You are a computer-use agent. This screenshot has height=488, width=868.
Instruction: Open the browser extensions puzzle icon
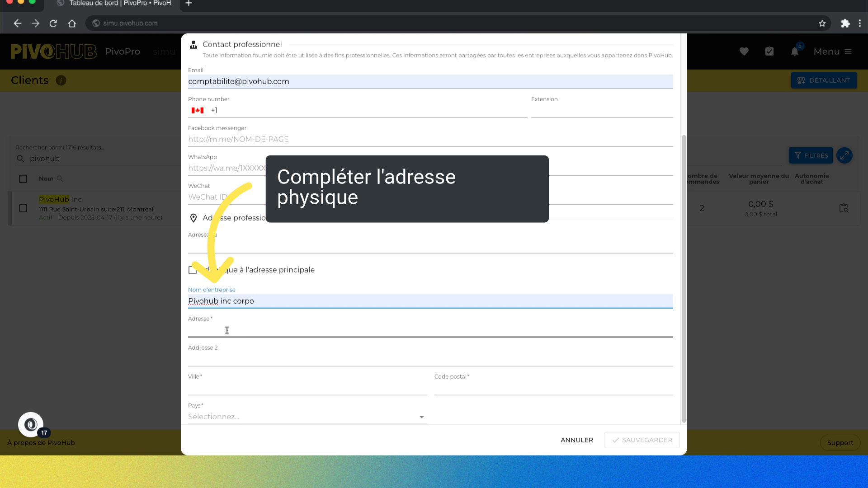845,23
